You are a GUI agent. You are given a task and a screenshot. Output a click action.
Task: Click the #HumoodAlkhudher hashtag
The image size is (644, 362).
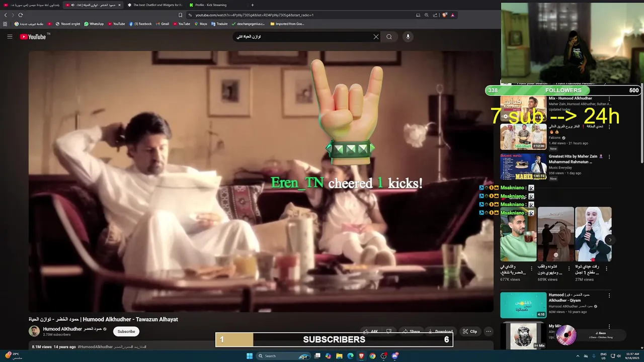click(95, 347)
